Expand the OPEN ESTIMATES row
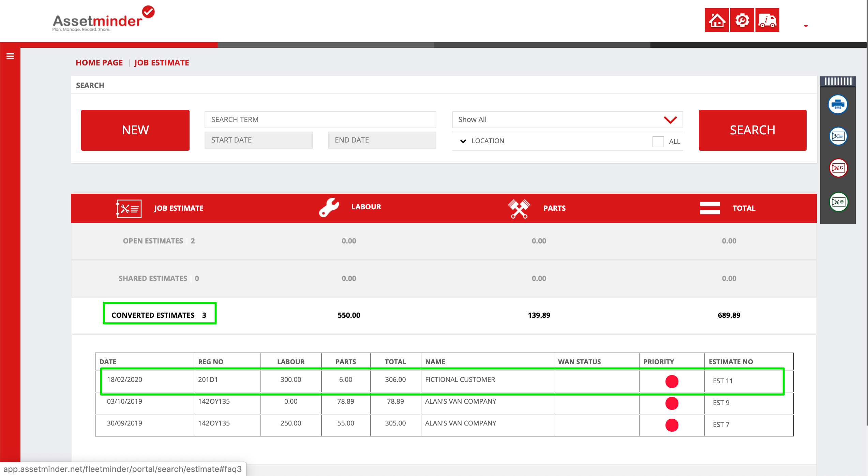 tap(444, 241)
